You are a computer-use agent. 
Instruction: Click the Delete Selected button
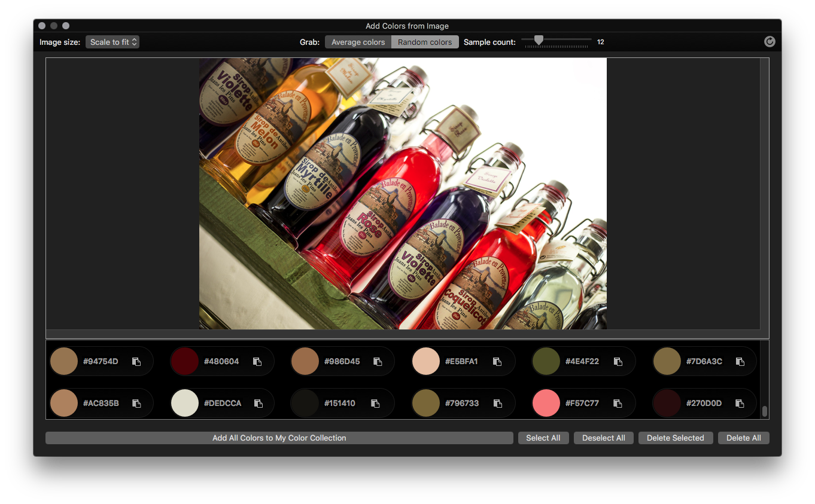coord(676,438)
